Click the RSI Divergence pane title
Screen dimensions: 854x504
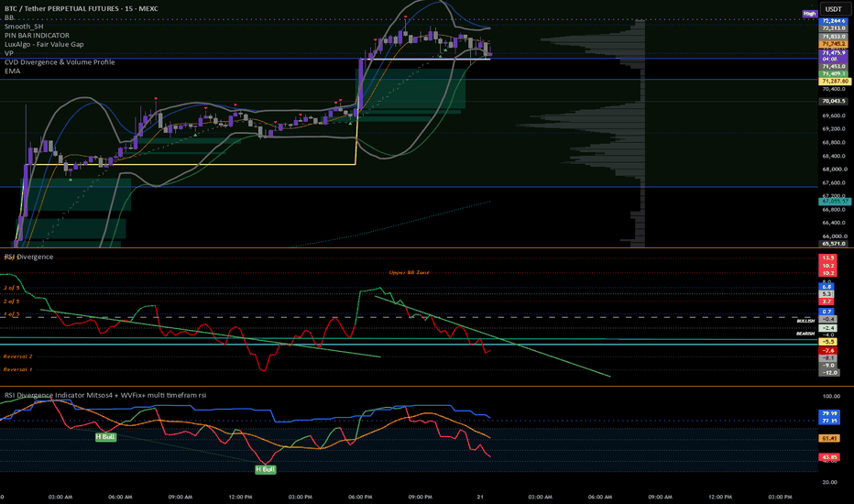(29, 257)
